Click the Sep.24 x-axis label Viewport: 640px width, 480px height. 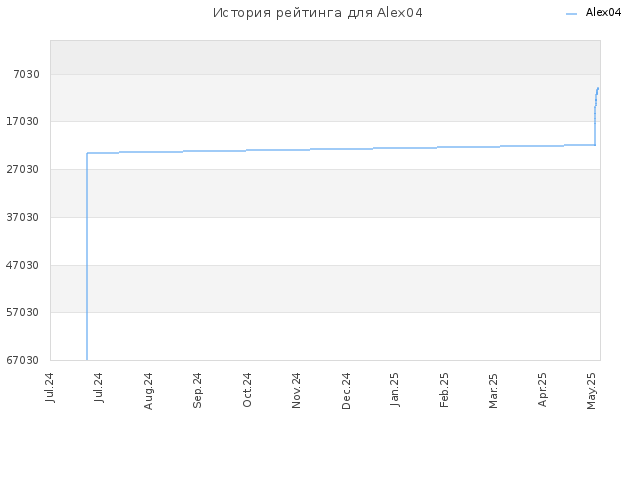[x=198, y=390]
